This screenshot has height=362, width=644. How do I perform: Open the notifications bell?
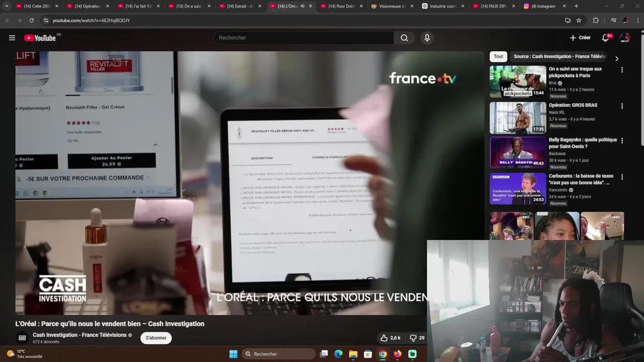(606, 38)
